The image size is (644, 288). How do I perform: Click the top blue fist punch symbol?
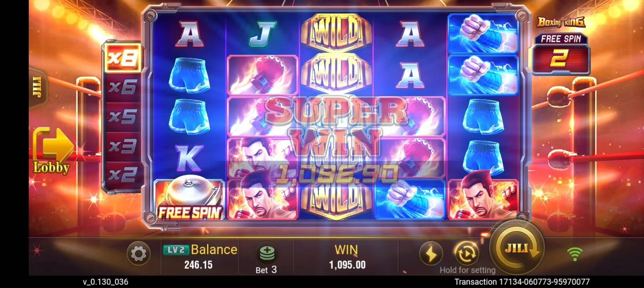click(x=483, y=33)
